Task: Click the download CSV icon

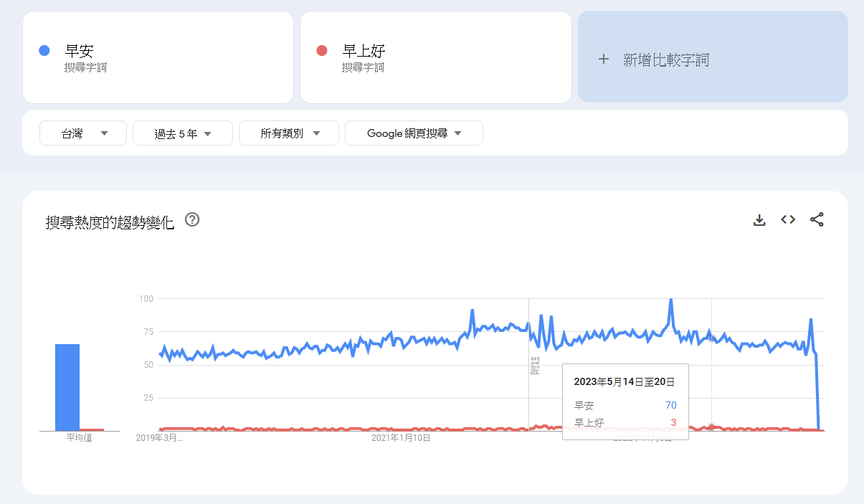Action: tap(759, 220)
